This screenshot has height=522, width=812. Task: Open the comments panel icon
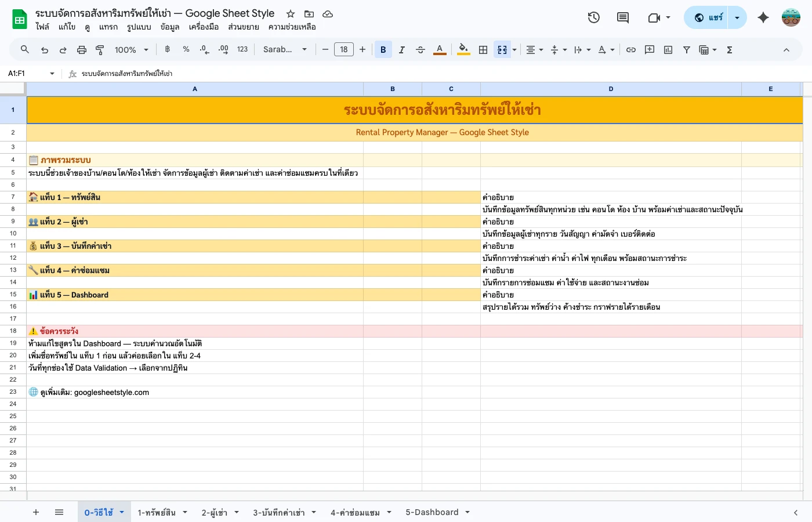click(623, 17)
